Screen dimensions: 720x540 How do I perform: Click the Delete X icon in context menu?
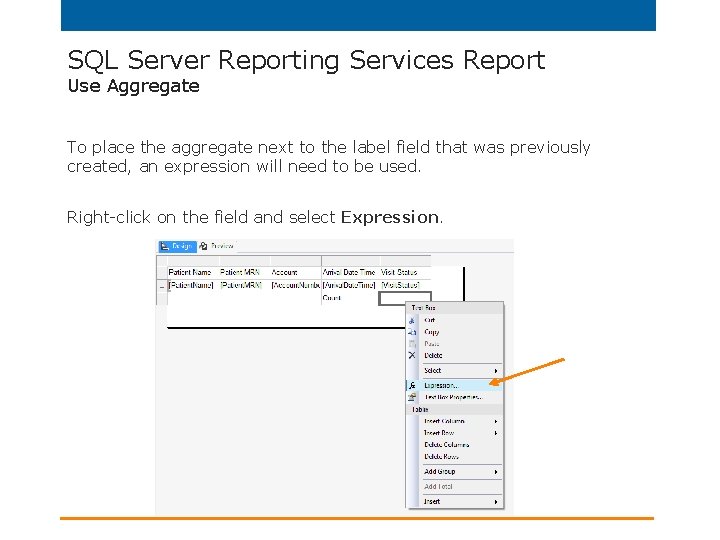[x=412, y=355]
